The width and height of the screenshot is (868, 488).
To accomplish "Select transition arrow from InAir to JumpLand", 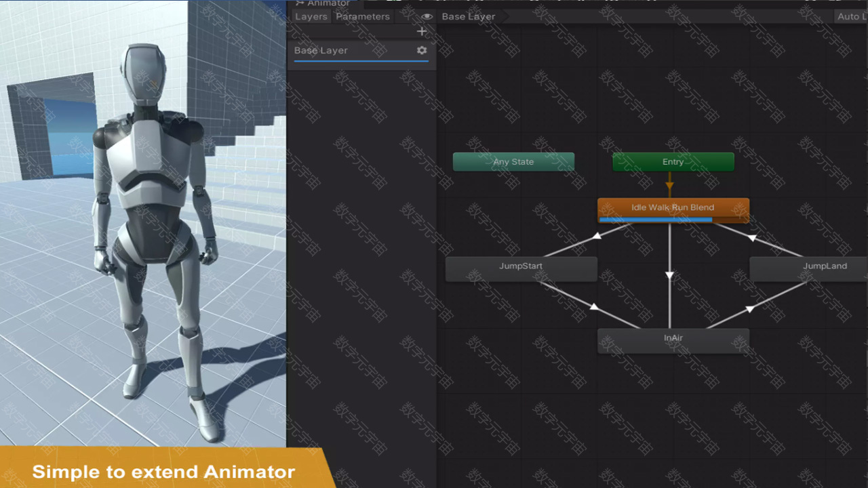I will (x=751, y=308).
